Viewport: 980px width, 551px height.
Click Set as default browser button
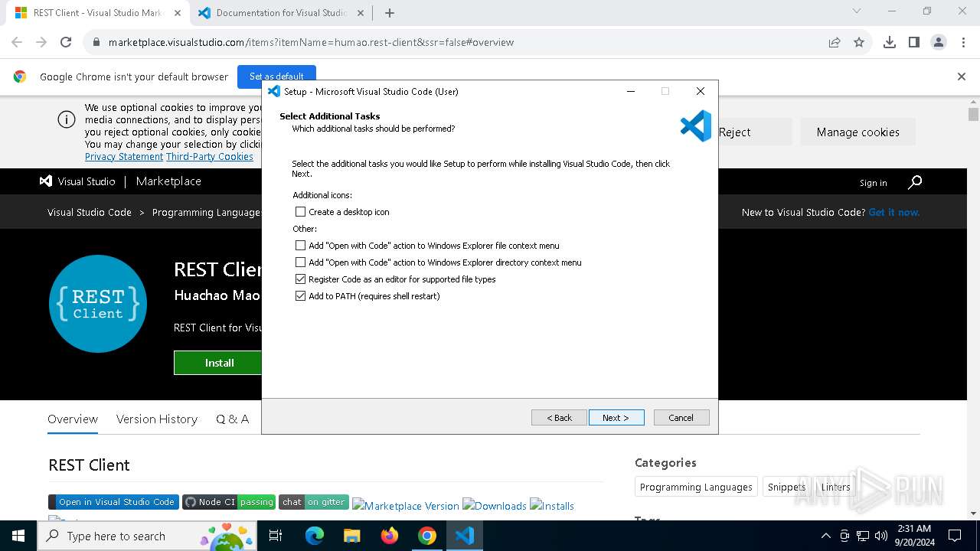276,76
